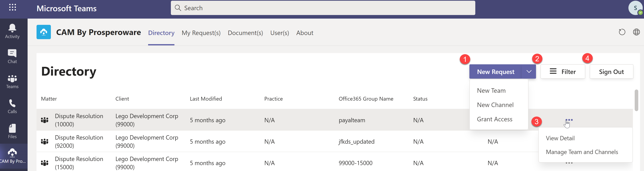Open Calls in the left sidebar
The image size is (644, 171).
point(12,107)
